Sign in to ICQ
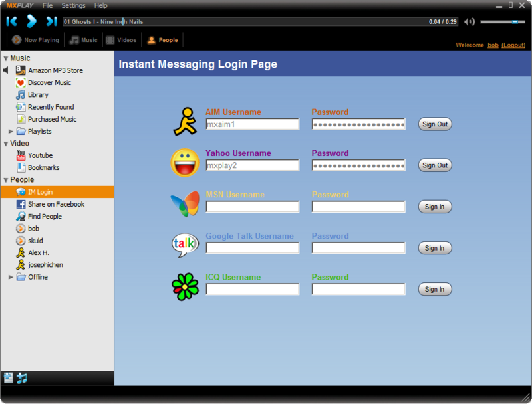Image resolution: width=532 pixels, height=404 pixels. [435, 290]
